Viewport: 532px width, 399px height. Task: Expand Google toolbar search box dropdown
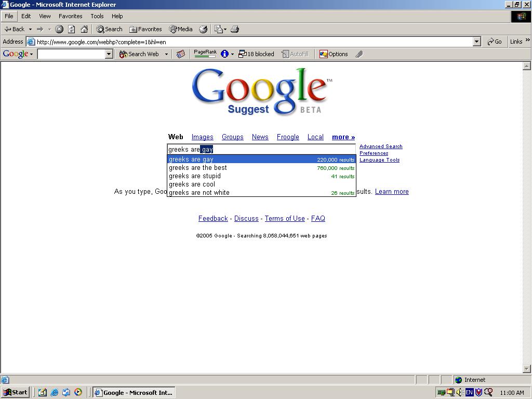tap(109, 54)
